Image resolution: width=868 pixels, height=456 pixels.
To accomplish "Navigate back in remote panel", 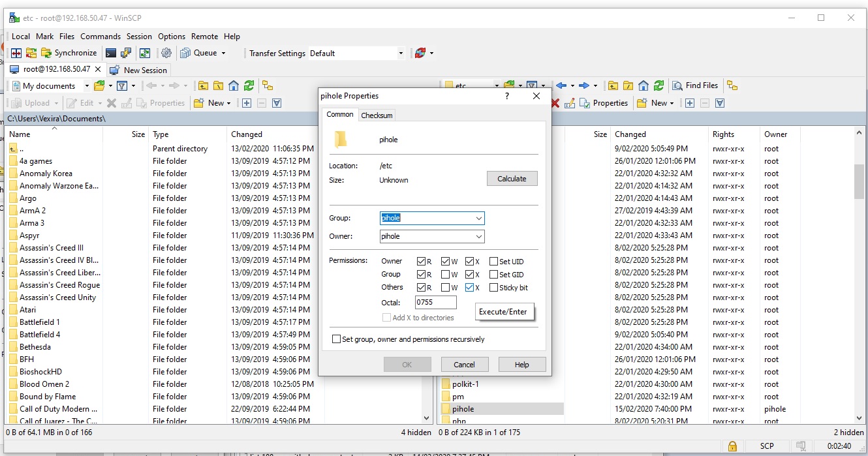I will 561,85.
